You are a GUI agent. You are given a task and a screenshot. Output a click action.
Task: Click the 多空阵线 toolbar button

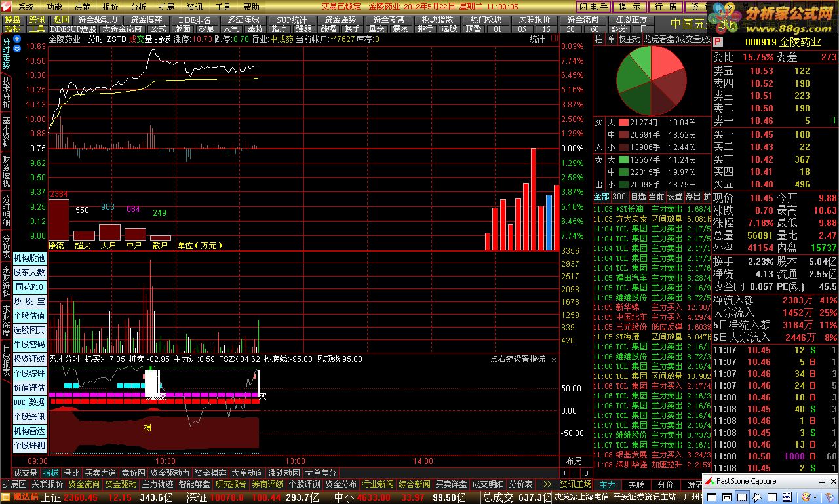243,20
